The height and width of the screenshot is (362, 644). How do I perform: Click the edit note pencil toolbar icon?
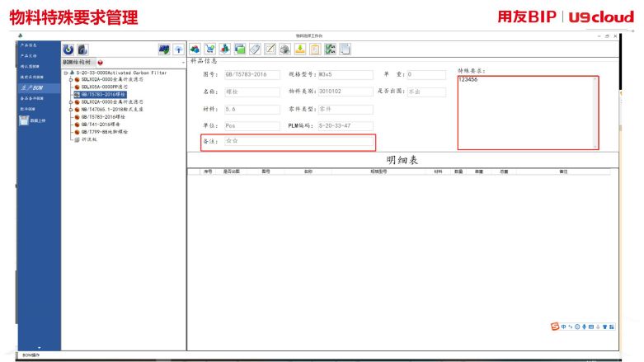[270, 49]
